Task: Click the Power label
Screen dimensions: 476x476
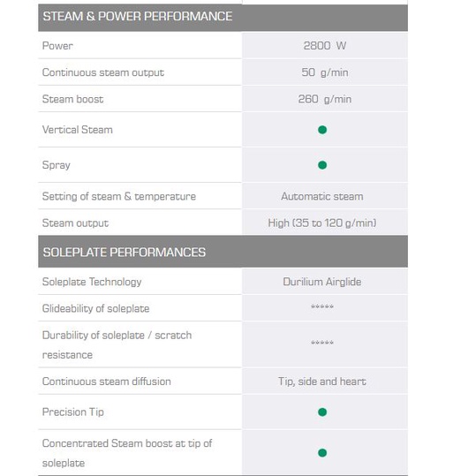Action: [x=57, y=46]
